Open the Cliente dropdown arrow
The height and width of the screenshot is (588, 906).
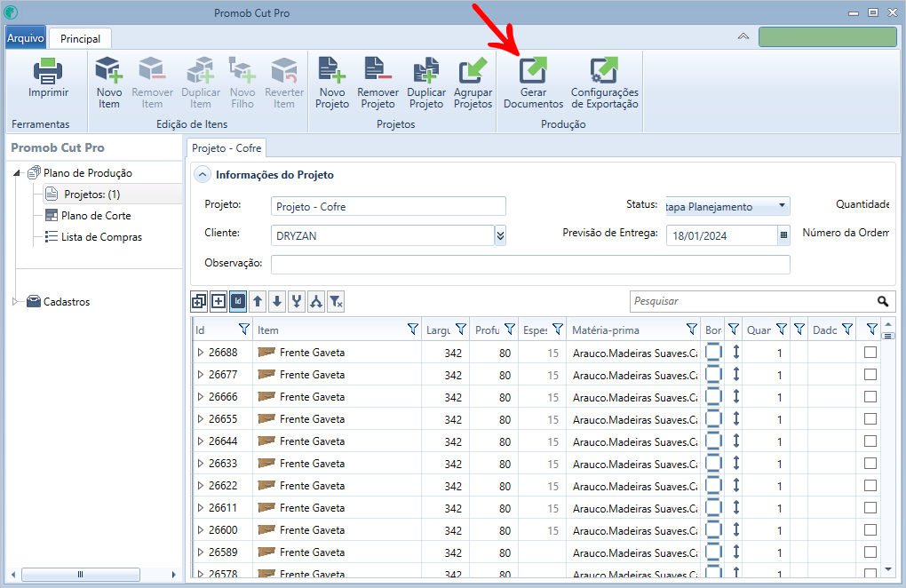coord(500,235)
